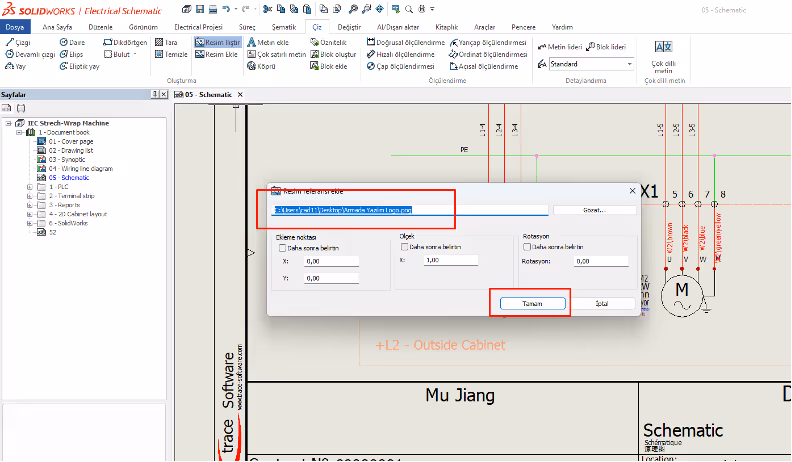Click Blok lideri tool
The image size is (792, 462).
[606, 46]
